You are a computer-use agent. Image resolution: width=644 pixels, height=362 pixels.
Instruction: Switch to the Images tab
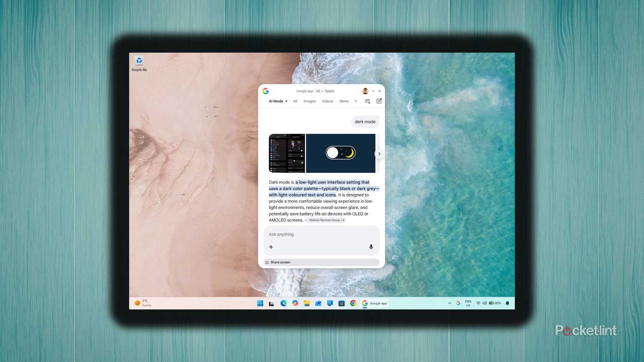(x=309, y=101)
